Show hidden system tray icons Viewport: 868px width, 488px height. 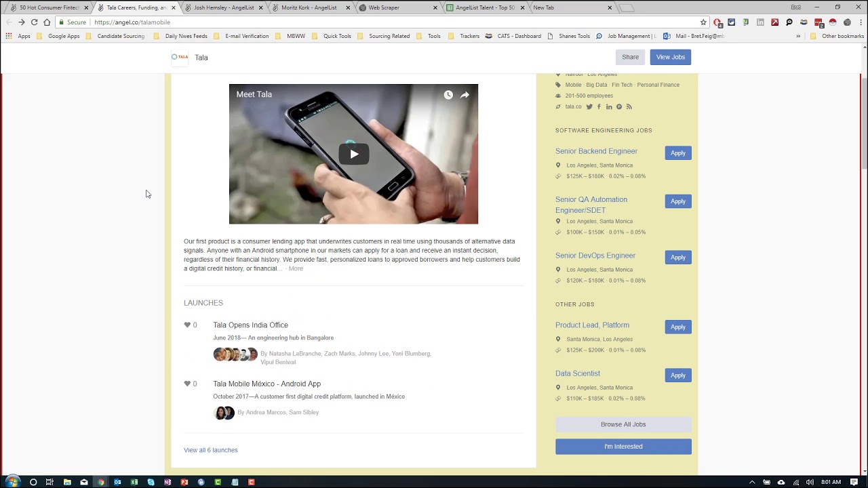point(751,482)
